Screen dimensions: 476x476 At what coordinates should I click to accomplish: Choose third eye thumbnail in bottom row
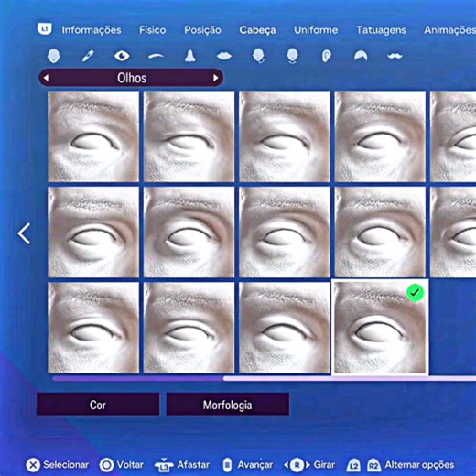pos(285,328)
